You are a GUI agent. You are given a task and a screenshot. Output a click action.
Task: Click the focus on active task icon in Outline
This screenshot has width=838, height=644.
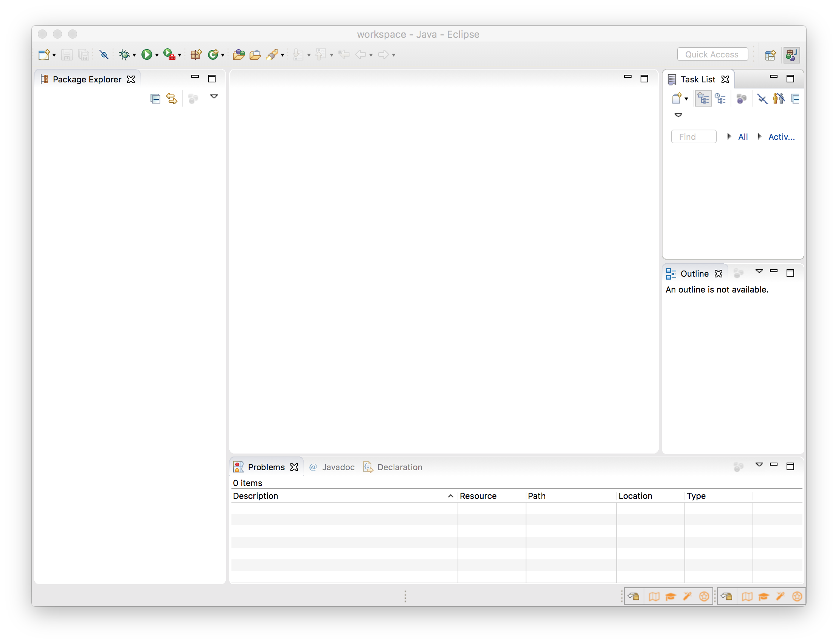[738, 273]
